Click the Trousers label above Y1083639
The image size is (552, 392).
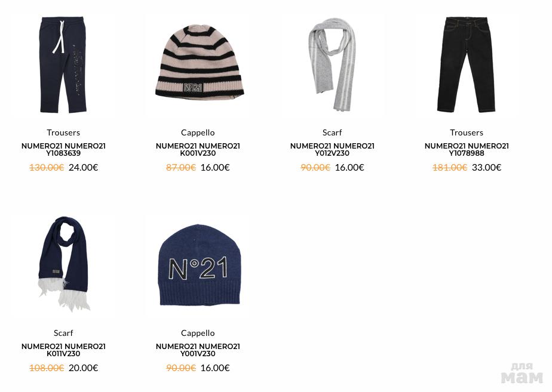pos(63,132)
